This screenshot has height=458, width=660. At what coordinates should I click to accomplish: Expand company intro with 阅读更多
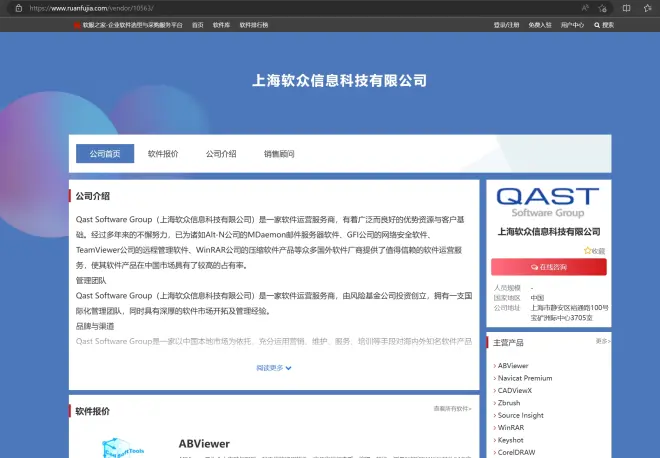click(x=273, y=367)
